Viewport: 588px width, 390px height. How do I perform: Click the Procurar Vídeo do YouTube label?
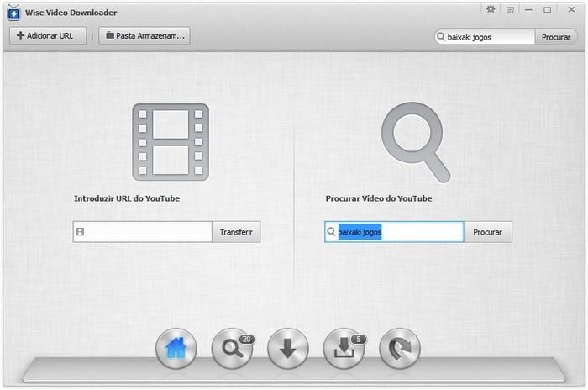pyautogui.click(x=379, y=198)
